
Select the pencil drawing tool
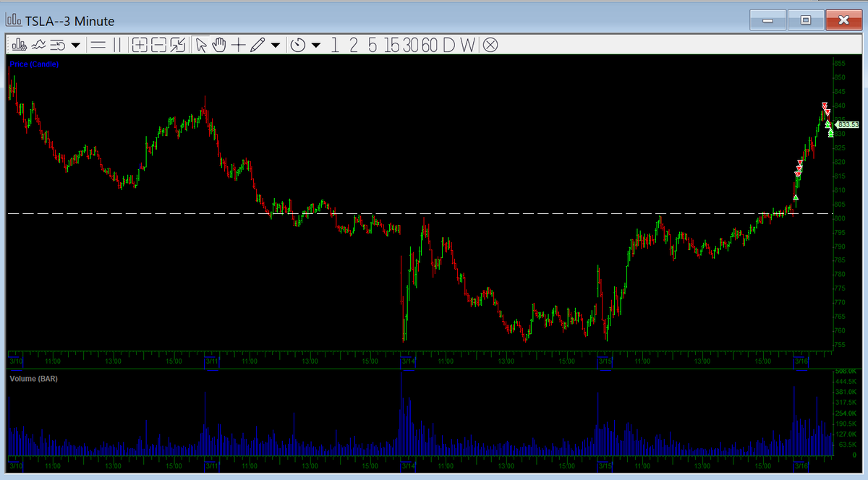coord(258,46)
